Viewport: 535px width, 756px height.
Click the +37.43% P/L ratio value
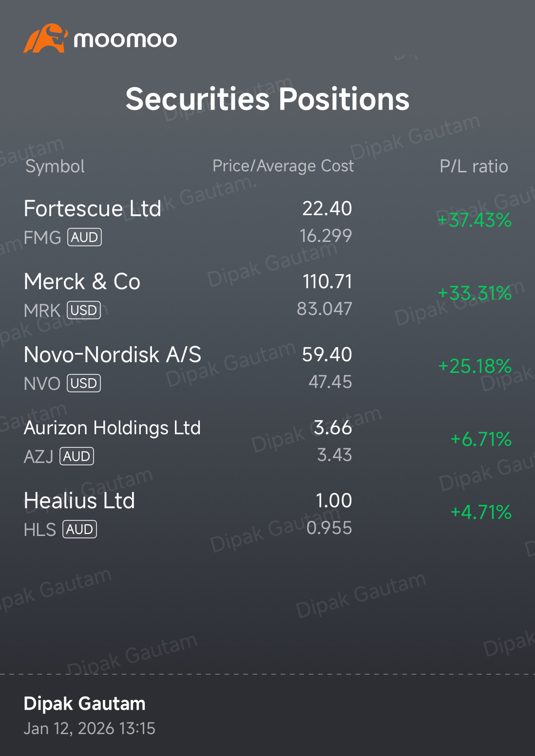(x=475, y=221)
